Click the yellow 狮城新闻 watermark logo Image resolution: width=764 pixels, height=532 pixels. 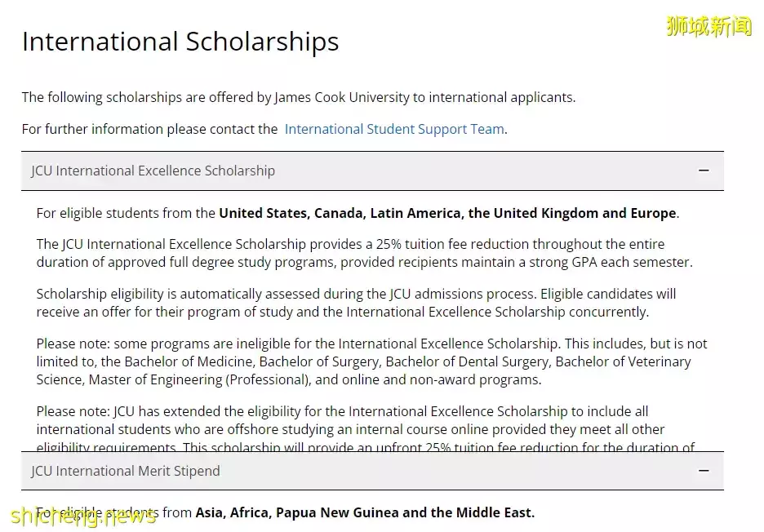pyautogui.click(x=709, y=26)
